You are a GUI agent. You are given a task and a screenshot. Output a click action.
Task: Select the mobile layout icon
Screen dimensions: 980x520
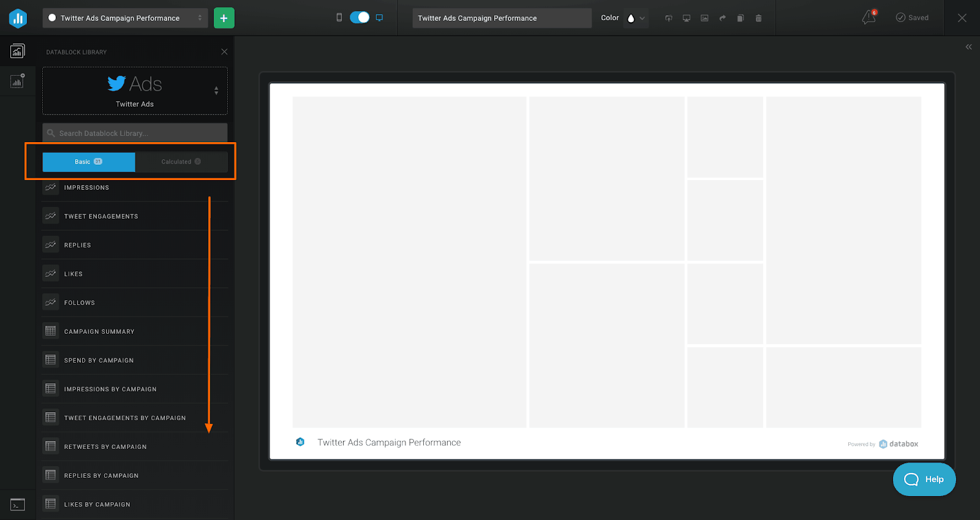(339, 18)
